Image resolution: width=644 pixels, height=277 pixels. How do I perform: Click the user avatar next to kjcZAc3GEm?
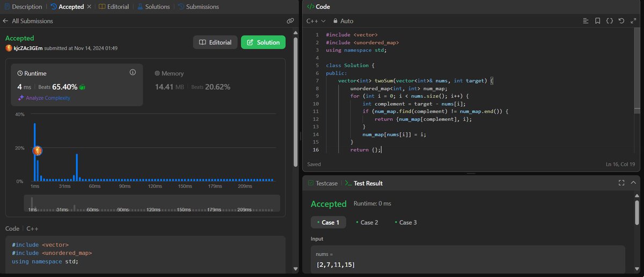click(x=9, y=48)
